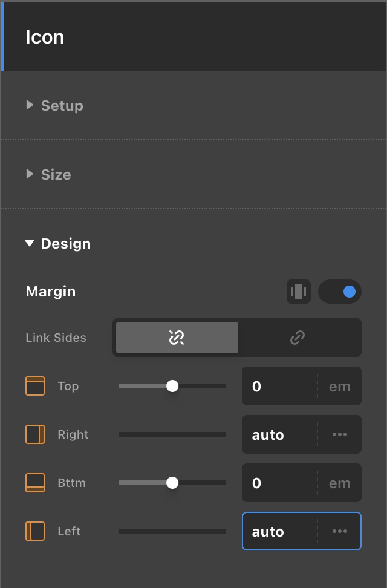Viewport: 387px width, 588px height.
Task: Click the Icon panel header
Action: tap(193, 37)
